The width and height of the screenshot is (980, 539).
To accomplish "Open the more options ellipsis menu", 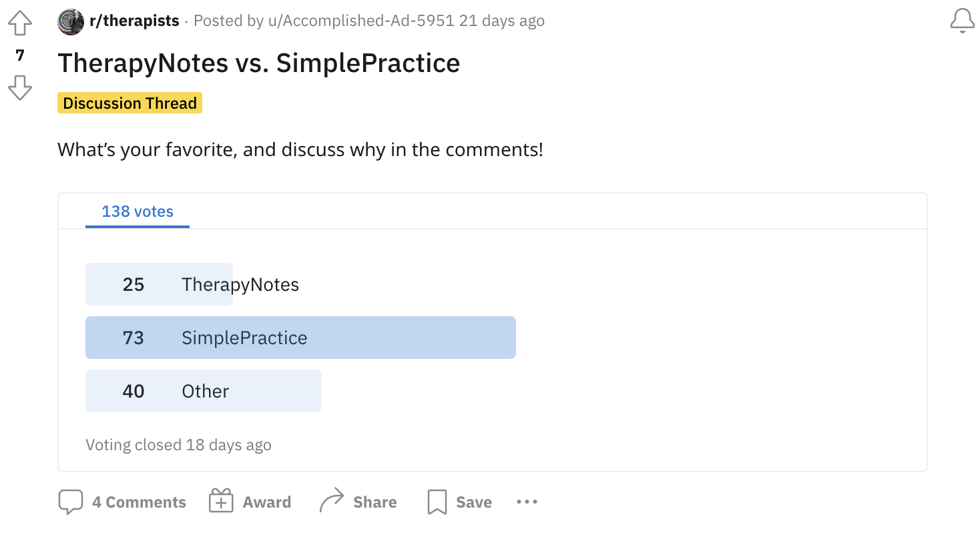I will click(x=527, y=501).
